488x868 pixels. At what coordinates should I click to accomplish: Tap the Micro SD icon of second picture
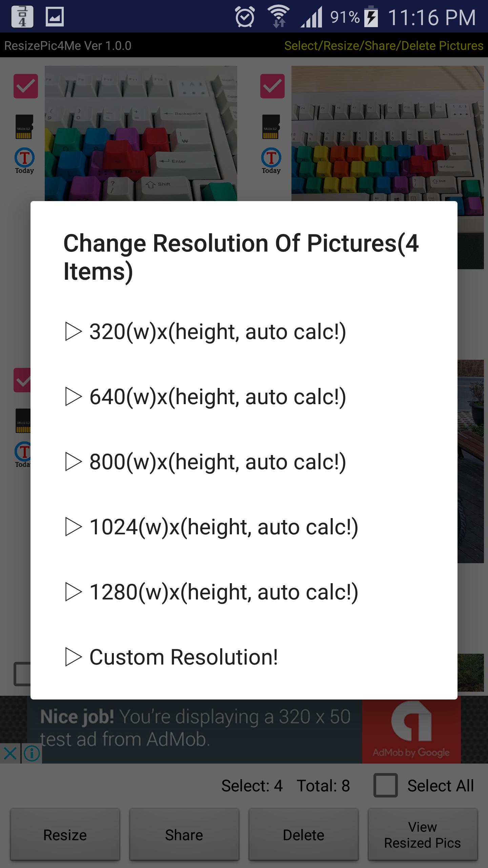(x=271, y=127)
